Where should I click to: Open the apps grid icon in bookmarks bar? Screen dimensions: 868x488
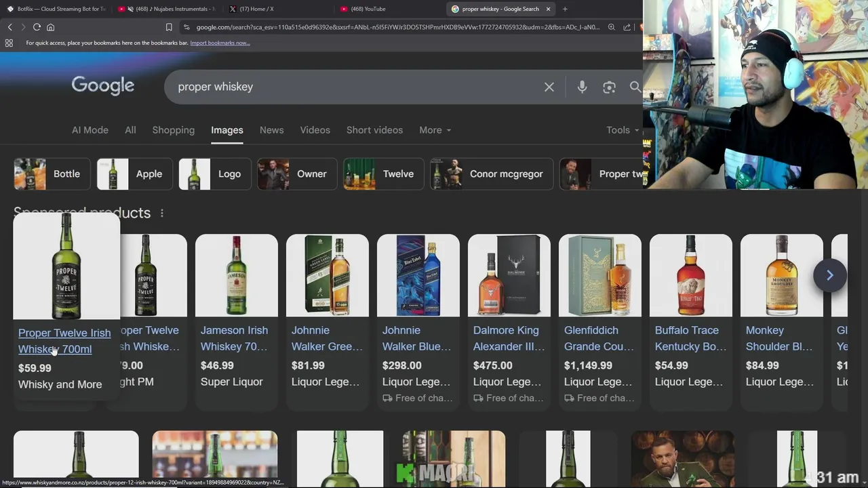coord(9,43)
